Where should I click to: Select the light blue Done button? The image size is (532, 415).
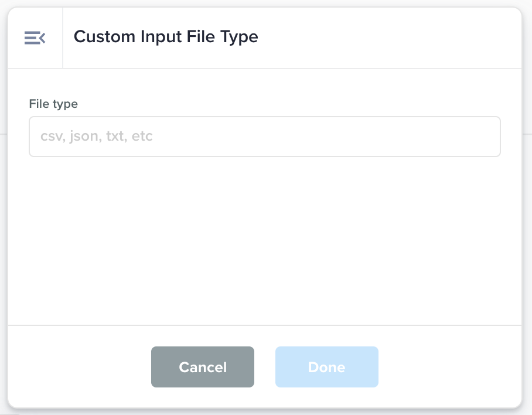326,367
